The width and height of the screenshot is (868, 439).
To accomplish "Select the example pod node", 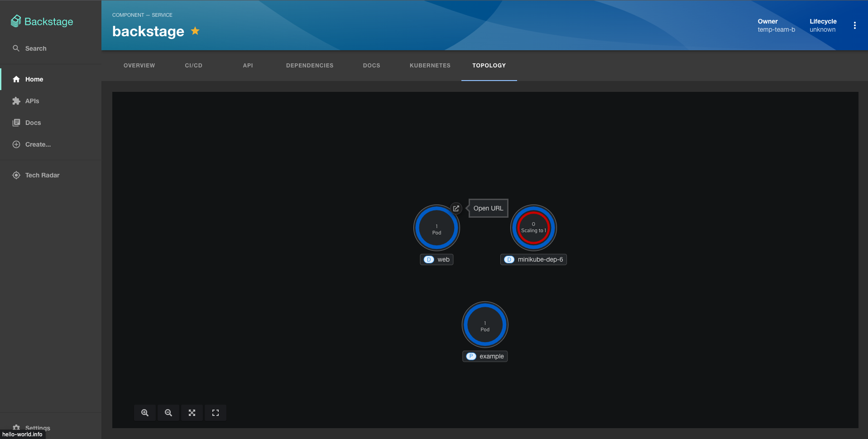I will [x=484, y=324].
